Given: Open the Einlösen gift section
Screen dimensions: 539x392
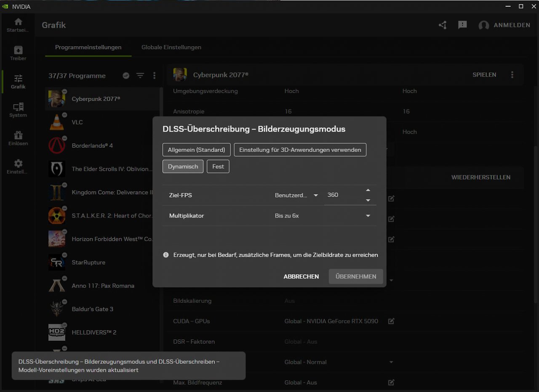Looking at the screenshot, I should click(18, 138).
